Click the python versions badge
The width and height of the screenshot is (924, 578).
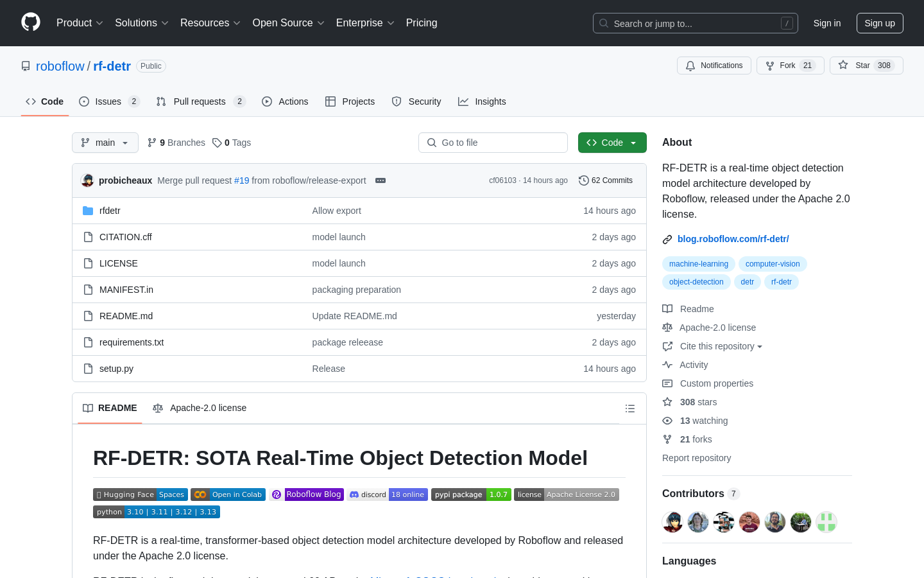[157, 512]
